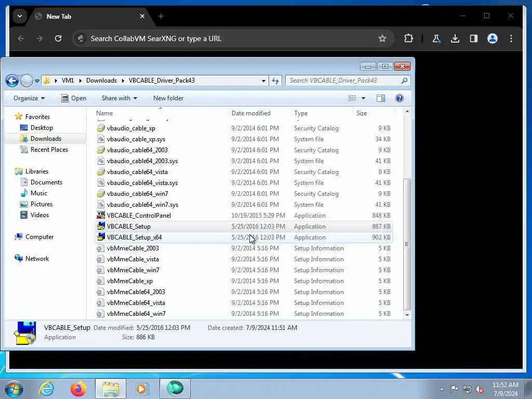The image size is (532, 399).
Task: Open the Windows Start orb
Action: pyautogui.click(x=14, y=389)
